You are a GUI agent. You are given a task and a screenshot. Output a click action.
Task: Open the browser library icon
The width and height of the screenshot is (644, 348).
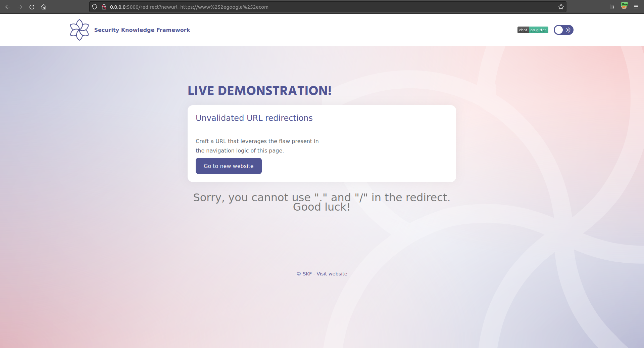pyautogui.click(x=612, y=7)
